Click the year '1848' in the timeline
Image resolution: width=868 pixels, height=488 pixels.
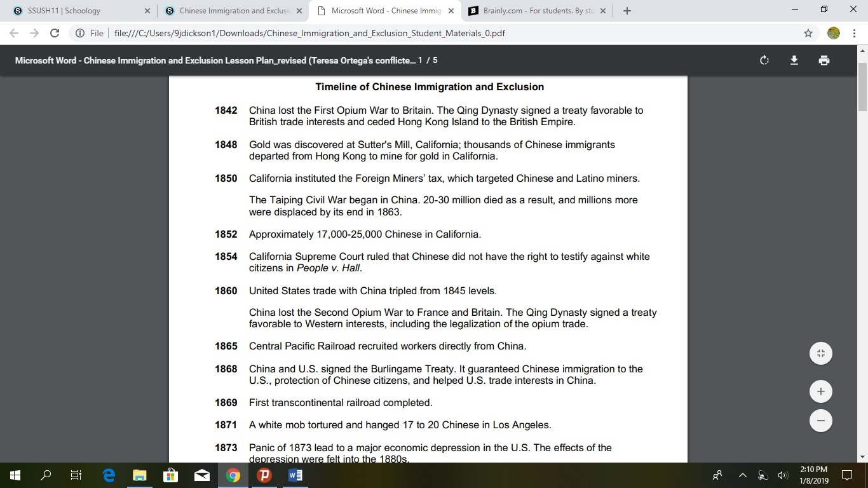pos(226,145)
